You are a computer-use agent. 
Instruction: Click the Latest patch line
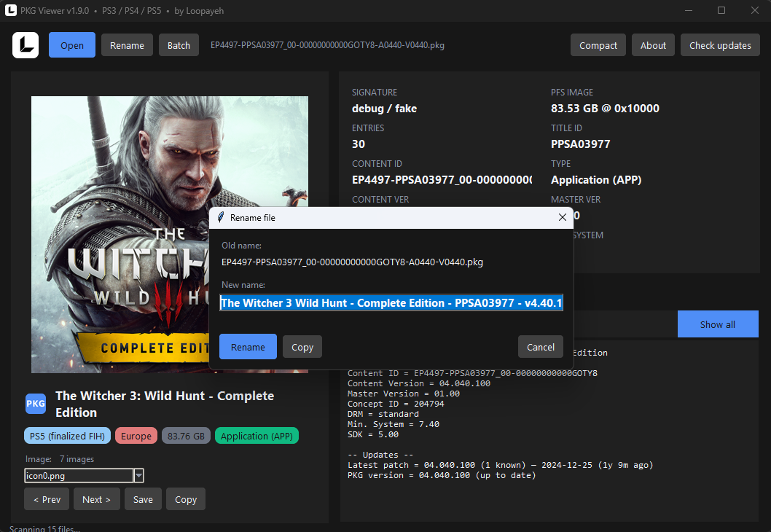pyautogui.click(x=500, y=465)
